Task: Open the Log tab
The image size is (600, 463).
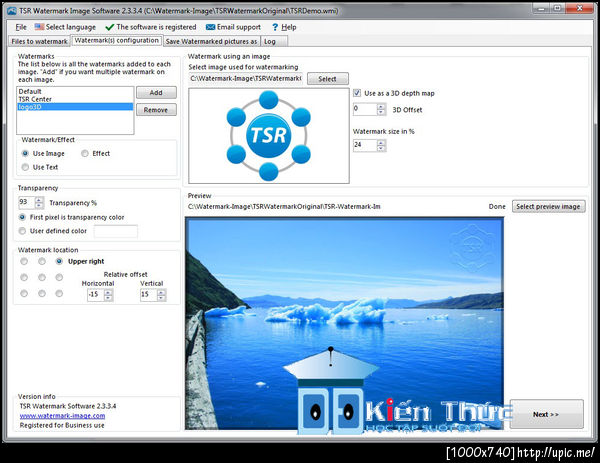Action: [274, 41]
